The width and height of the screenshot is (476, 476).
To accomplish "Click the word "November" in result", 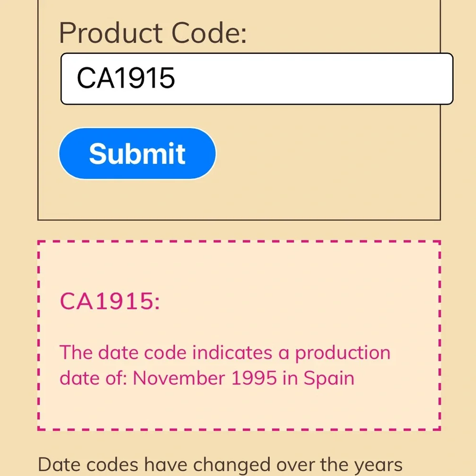I will click(179, 378).
